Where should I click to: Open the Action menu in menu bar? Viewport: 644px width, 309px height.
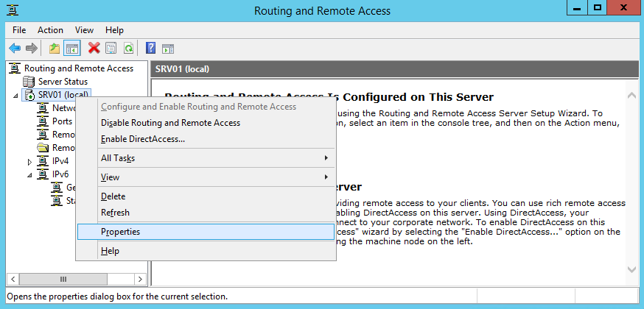pyautogui.click(x=50, y=30)
